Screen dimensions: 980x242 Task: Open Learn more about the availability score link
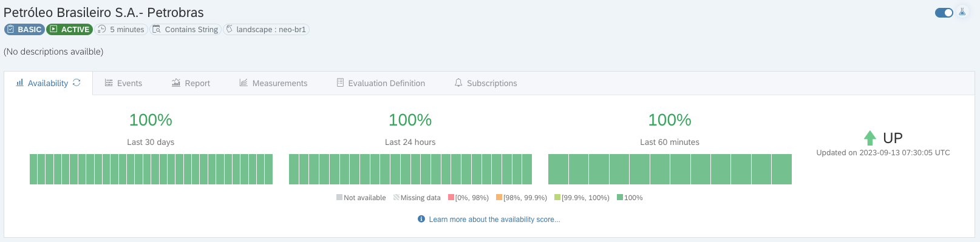[x=494, y=220]
